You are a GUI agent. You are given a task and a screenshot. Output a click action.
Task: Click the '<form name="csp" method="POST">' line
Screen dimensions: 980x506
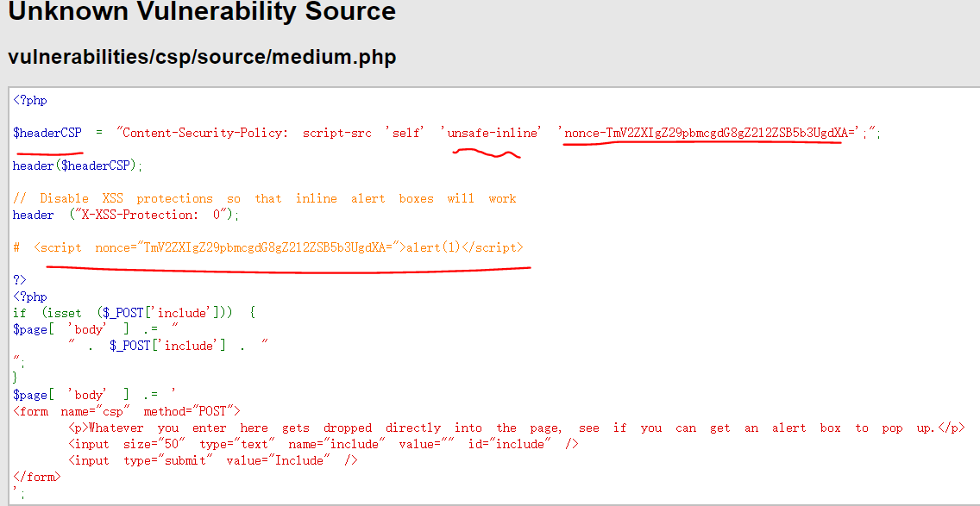(x=127, y=411)
